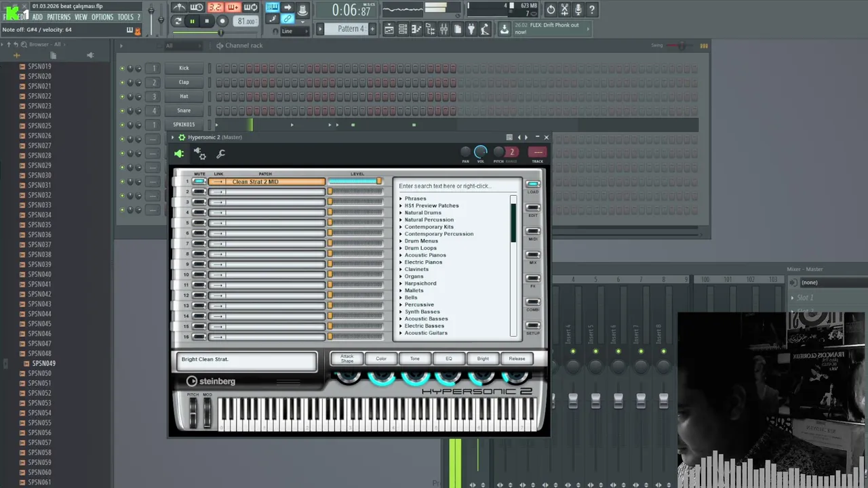Image resolution: width=868 pixels, height=488 pixels.
Task: Click the blend/overdub recording icon
Action: pyautogui.click(x=233, y=7)
